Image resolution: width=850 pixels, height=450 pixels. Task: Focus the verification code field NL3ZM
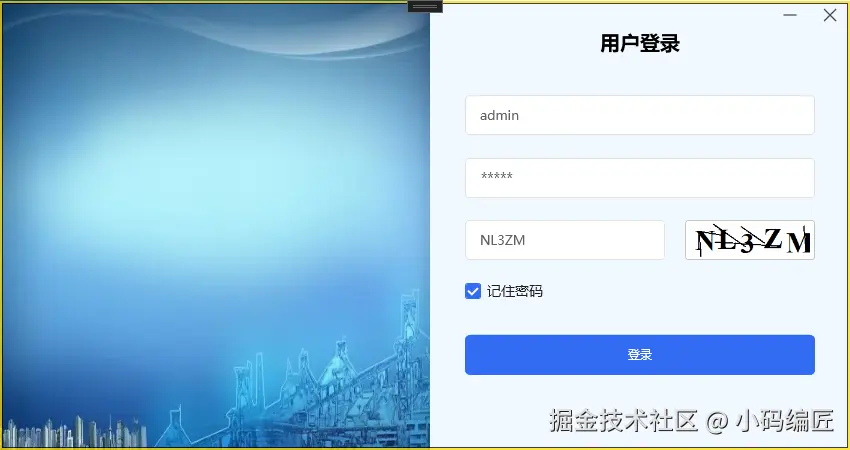[x=565, y=240]
